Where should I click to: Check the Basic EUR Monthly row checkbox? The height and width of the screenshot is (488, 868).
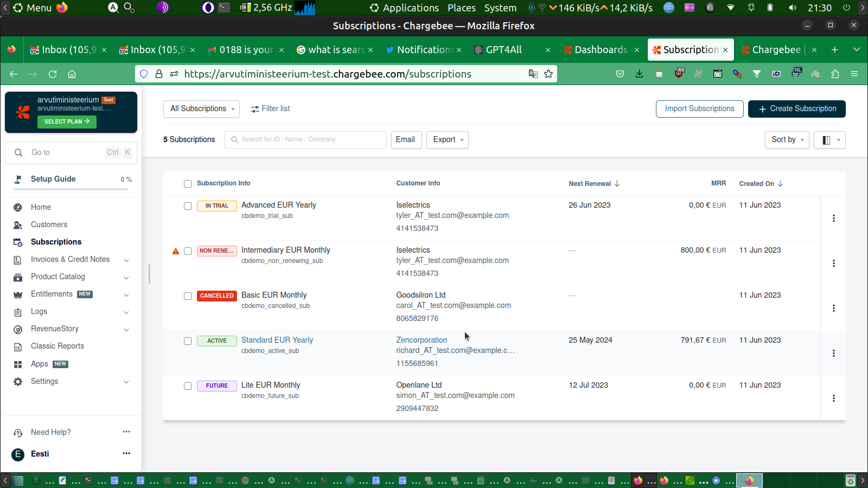pyautogui.click(x=188, y=296)
